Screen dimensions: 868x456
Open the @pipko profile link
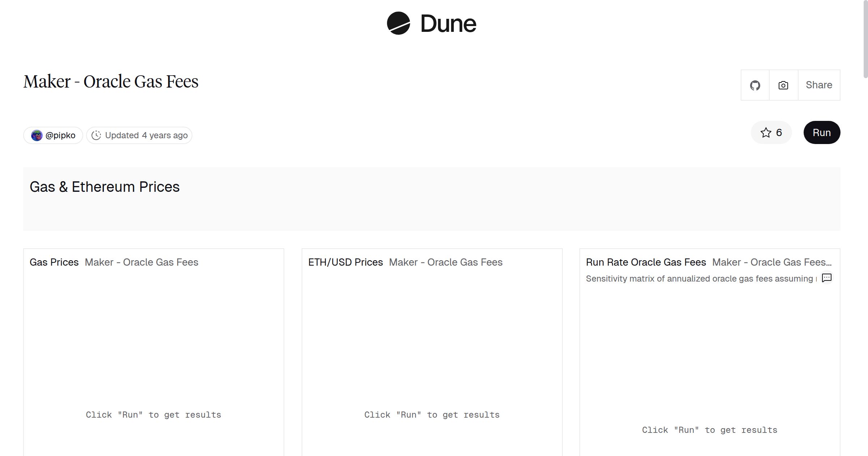[x=60, y=135]
